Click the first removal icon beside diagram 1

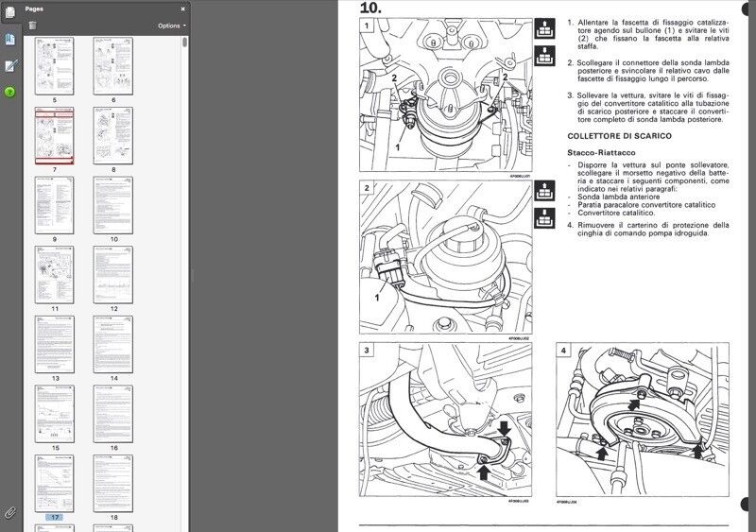(x=544, y=28)
